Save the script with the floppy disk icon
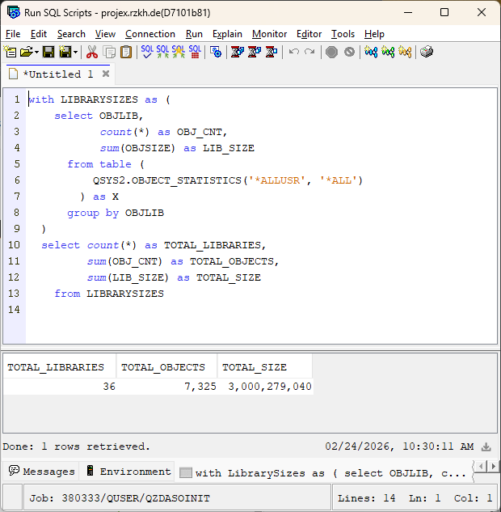The image size is (501, 512). coord(49,52)
